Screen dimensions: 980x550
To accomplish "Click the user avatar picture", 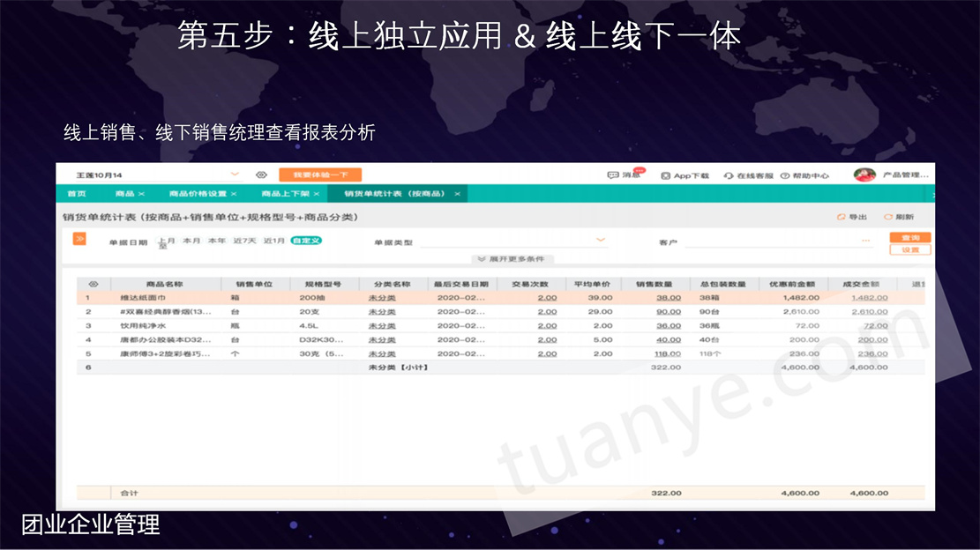I will coord(864,175).
